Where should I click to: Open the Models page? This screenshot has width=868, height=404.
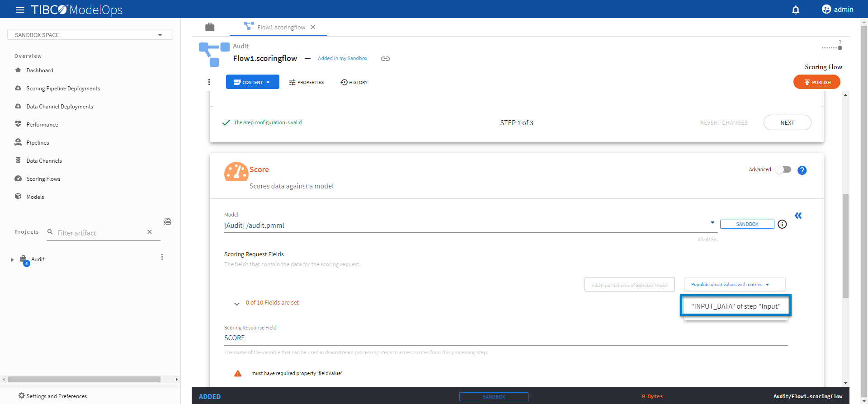point(35,197)
